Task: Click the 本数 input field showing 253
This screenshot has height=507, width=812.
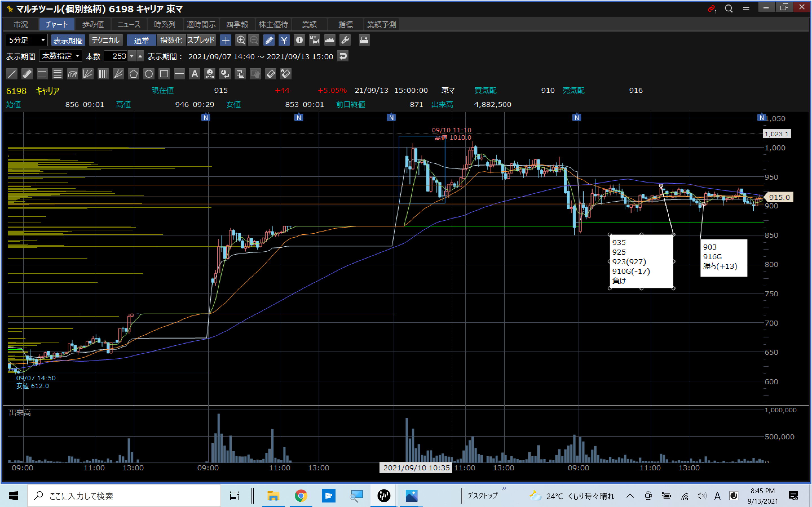Action: click(x=116, y=56)
